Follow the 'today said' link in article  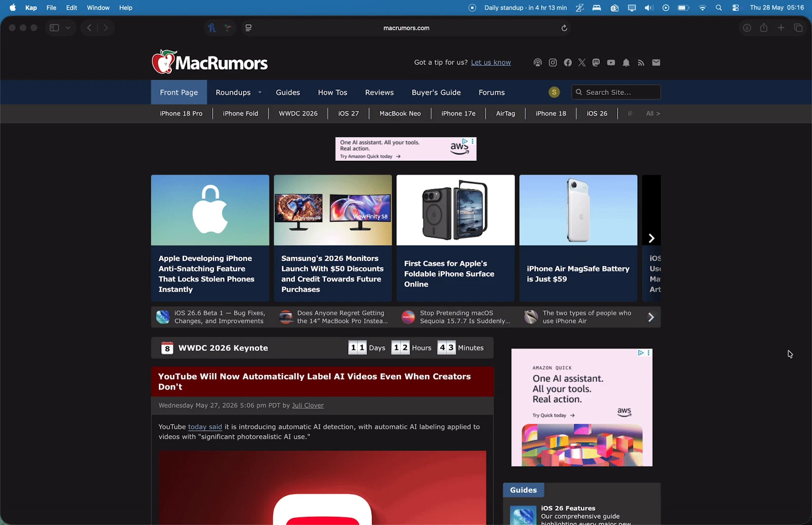pos(205,427)
